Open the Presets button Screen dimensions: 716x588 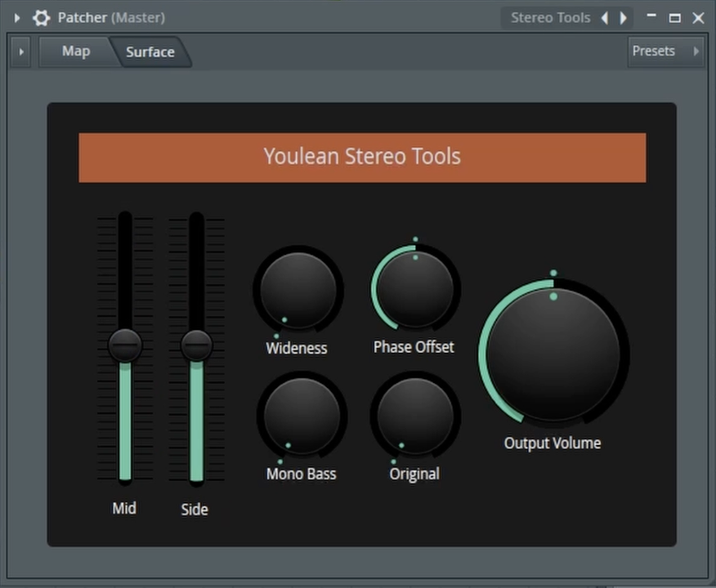pos(653,51)
